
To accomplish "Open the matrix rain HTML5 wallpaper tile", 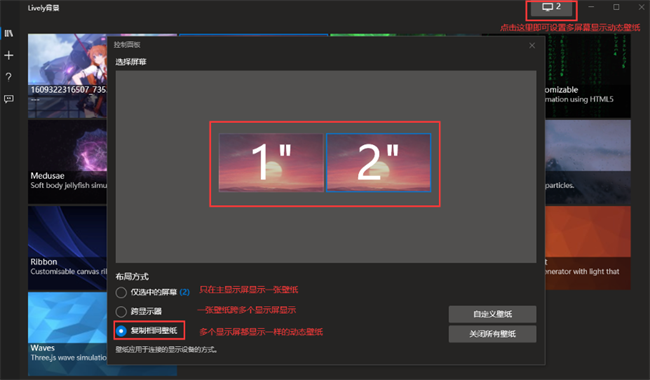I will pyautogui.click(x=588, y=76).
